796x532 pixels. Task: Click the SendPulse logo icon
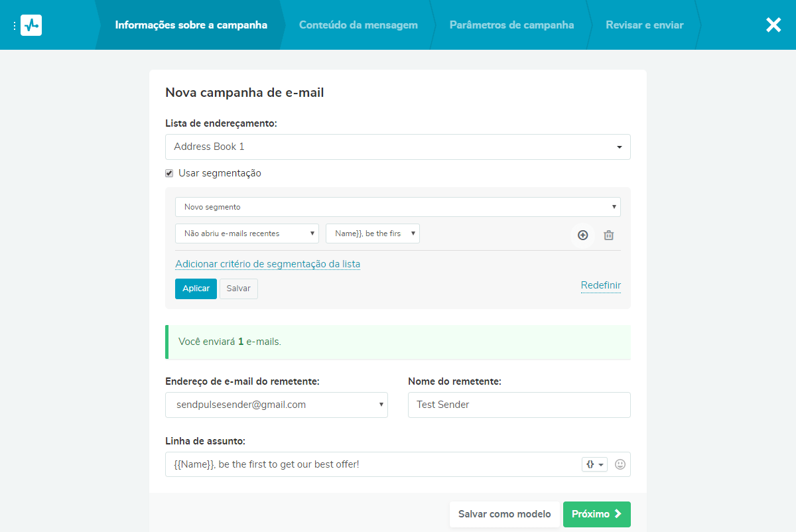click(x=31, y=25)
